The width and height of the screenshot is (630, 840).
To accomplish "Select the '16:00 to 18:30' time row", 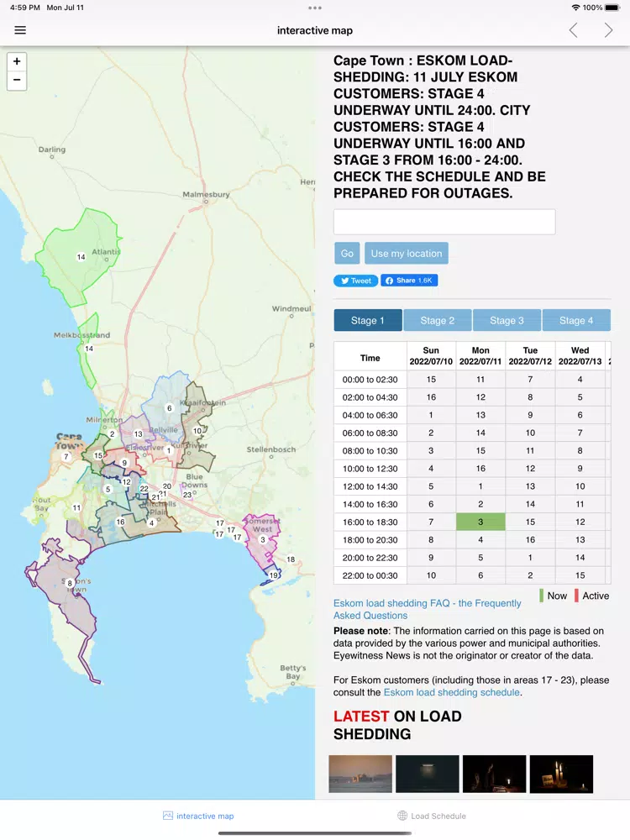I will point(472,522).
